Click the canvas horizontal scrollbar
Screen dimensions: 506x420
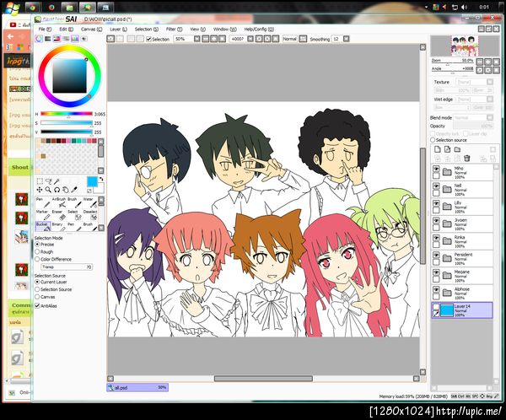pos(263,379)
